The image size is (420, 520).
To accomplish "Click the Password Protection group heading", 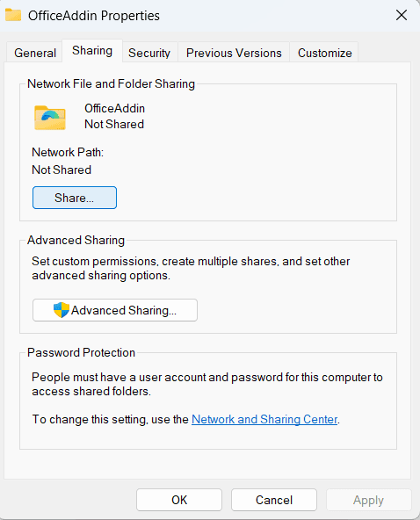I will 82,352.
